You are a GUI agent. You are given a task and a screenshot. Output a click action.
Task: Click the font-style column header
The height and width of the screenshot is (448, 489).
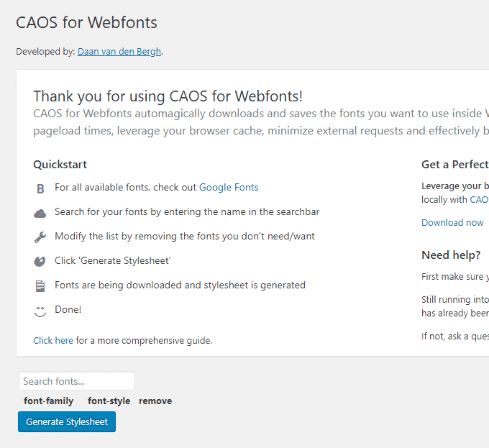pos(109,401)
